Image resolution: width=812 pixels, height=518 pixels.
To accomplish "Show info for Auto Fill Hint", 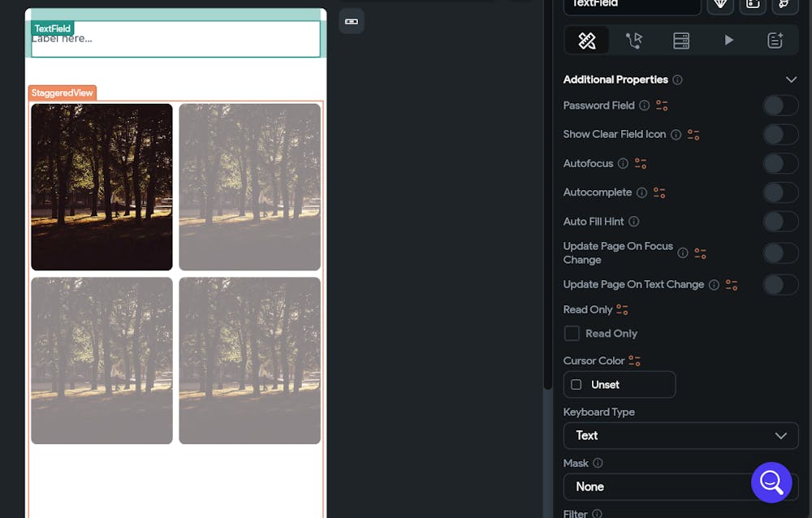I will click(634, 222).
